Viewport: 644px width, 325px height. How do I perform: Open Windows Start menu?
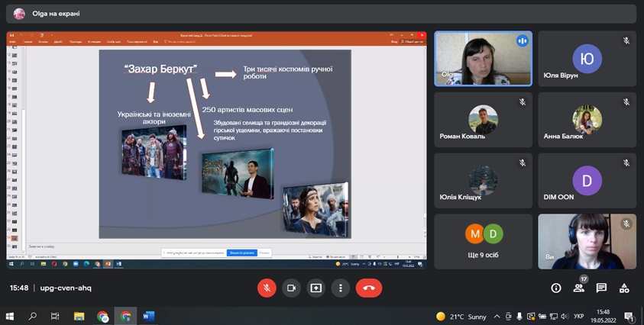pos(10,316)
